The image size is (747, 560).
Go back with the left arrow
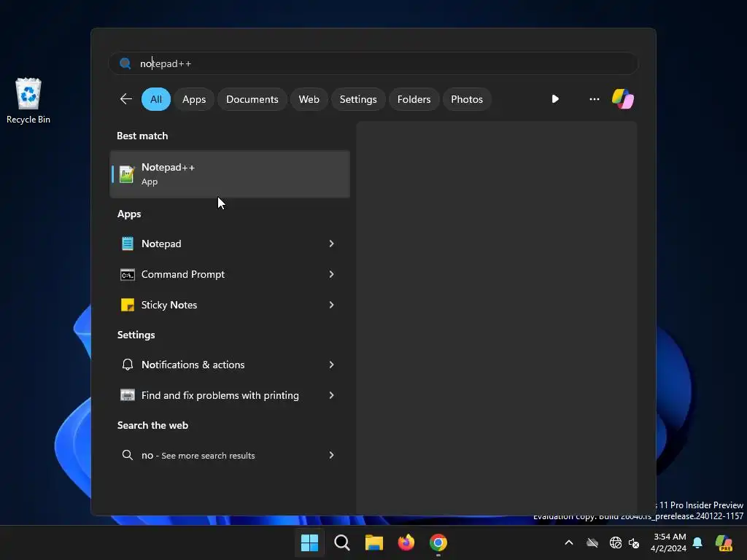tap(125, 99)
